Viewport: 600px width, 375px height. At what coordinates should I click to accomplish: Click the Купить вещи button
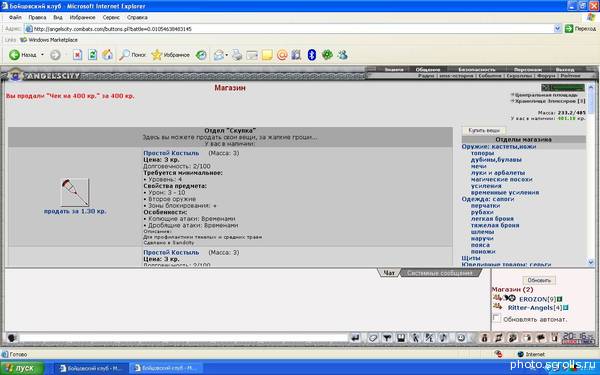484,130
